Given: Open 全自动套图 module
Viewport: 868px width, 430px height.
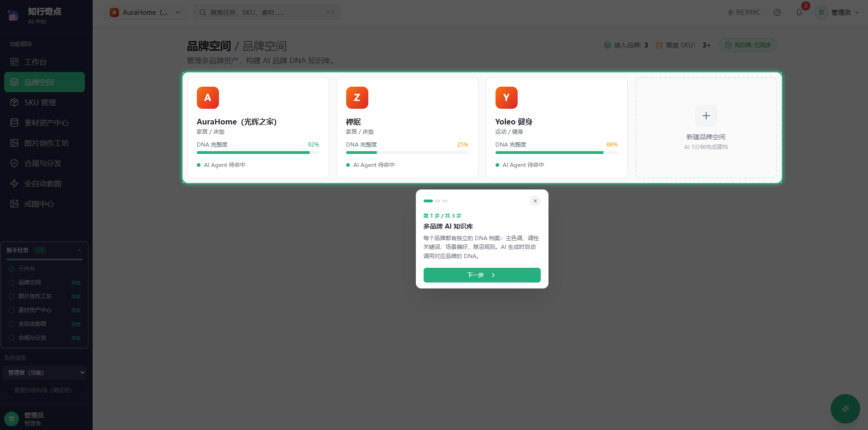Looking at the screenshot, I should (39, 183).
